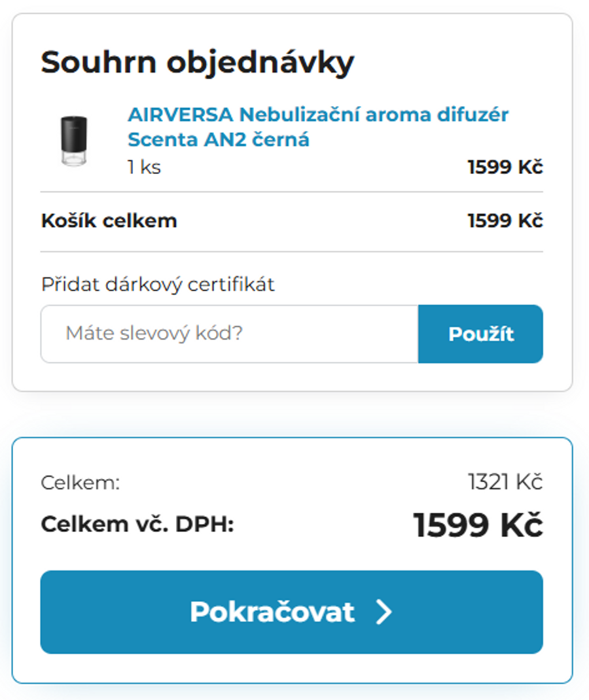Image resolution: width=589 pixels, height=700 pixels.
Task: Select the Máte slevový kód? text box
Action: point(229,334)
